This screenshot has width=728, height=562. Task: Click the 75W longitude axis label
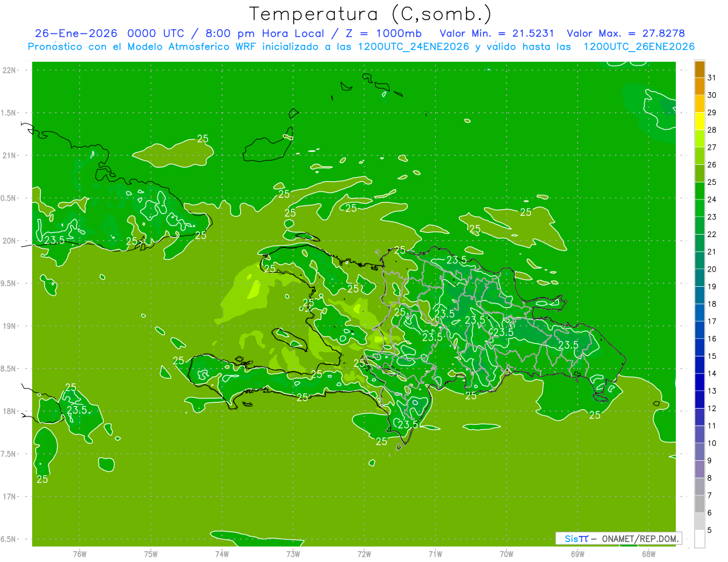click(x=151, y=554)
